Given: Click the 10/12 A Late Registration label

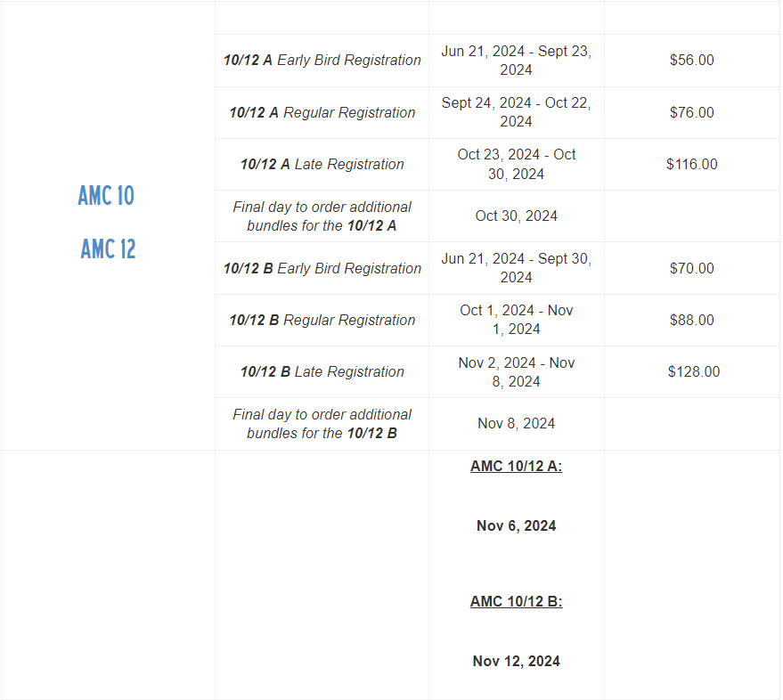Looking at the screenshot, I should click(x=322, y=164).
